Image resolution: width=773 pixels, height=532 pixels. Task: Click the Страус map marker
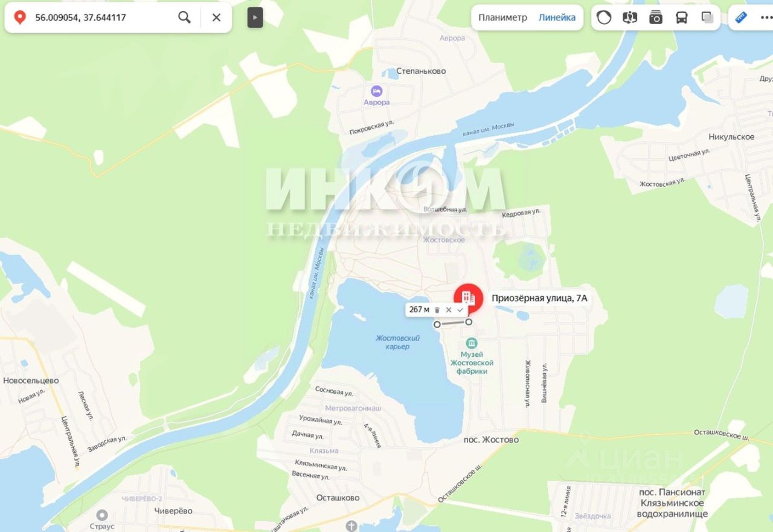102,514
